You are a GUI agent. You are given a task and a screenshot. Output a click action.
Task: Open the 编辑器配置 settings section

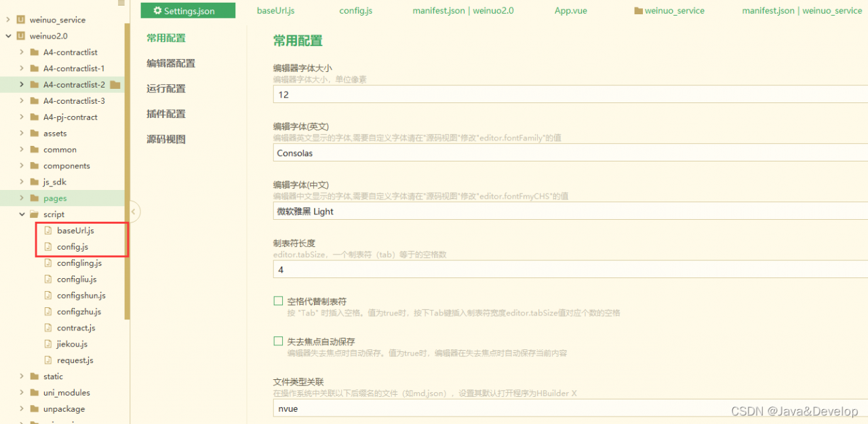(170, 62)
